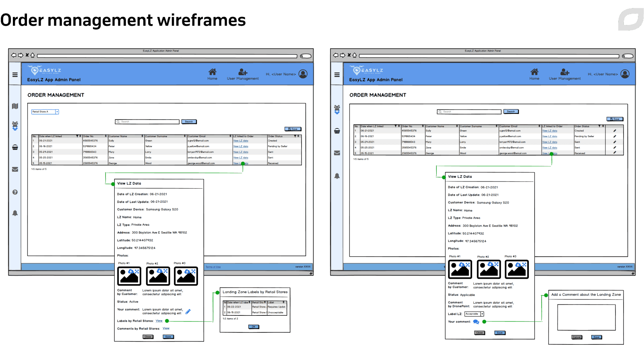Open View LZ data link for Peter, right wireframe
The height and width of the screenshot is (354, 644).
point(550,136)
